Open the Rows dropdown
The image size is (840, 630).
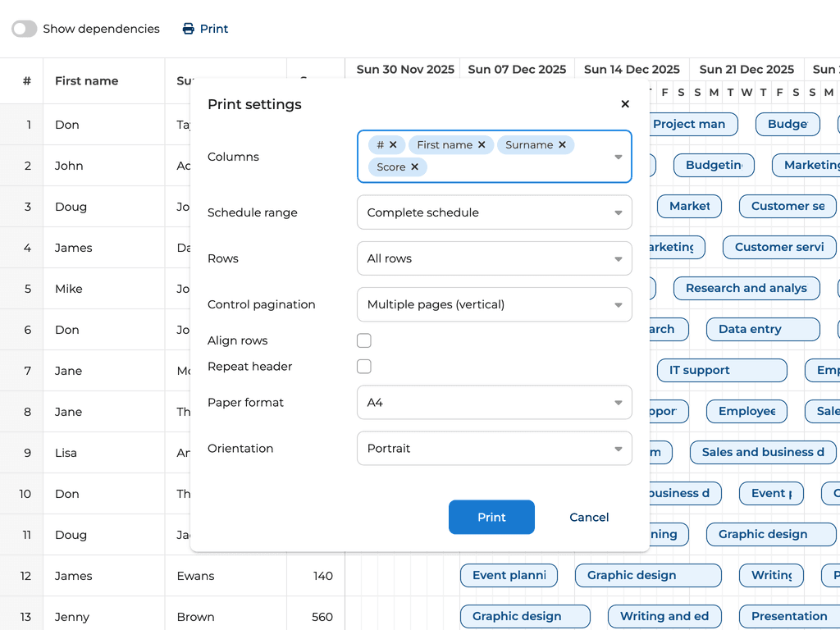[x=494, y=258]
